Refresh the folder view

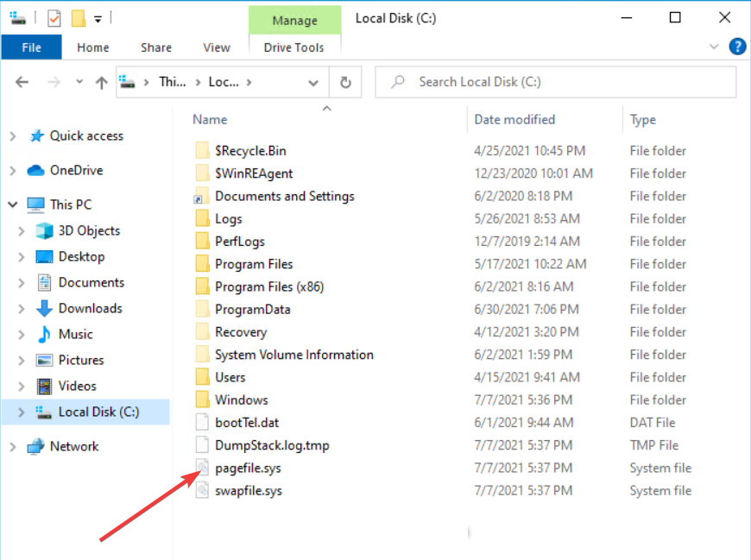pos(345,82)
